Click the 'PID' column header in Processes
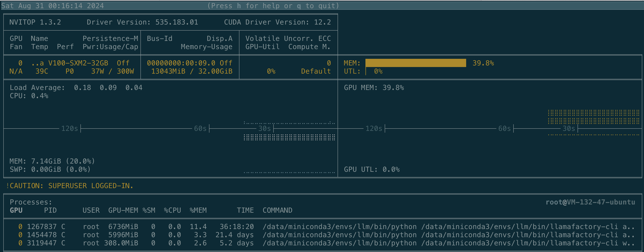This screenshot has width=644, height=252. [50, 210]
